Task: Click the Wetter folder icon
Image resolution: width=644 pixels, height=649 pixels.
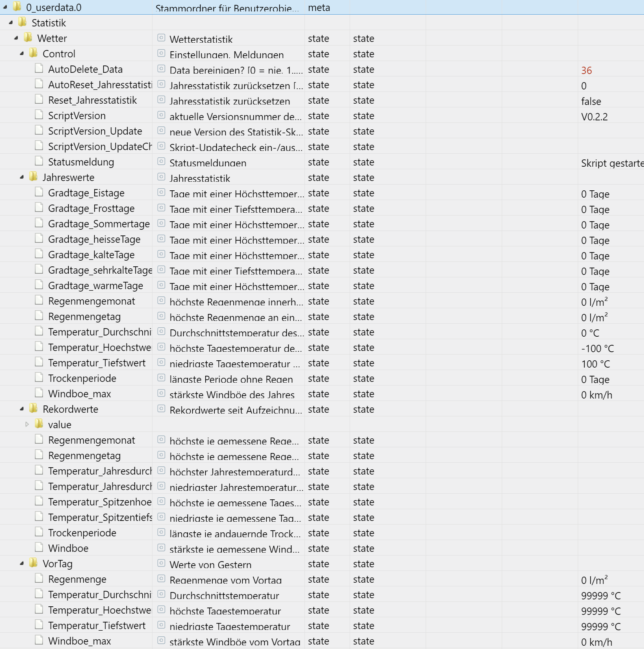Action: tap(28, 37)
